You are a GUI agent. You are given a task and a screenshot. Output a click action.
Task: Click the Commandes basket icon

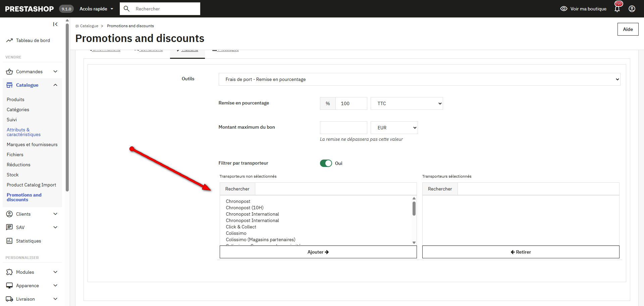pos(9,72)
